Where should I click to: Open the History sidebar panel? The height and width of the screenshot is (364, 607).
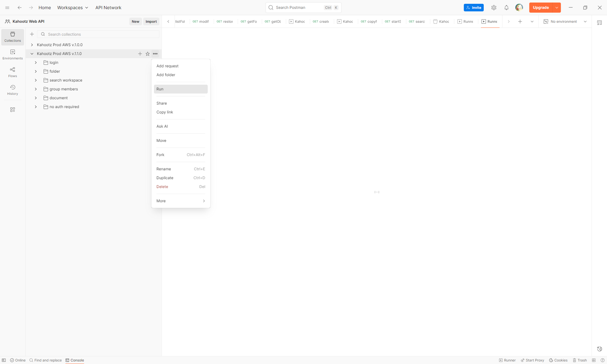[x=13, y=90]
